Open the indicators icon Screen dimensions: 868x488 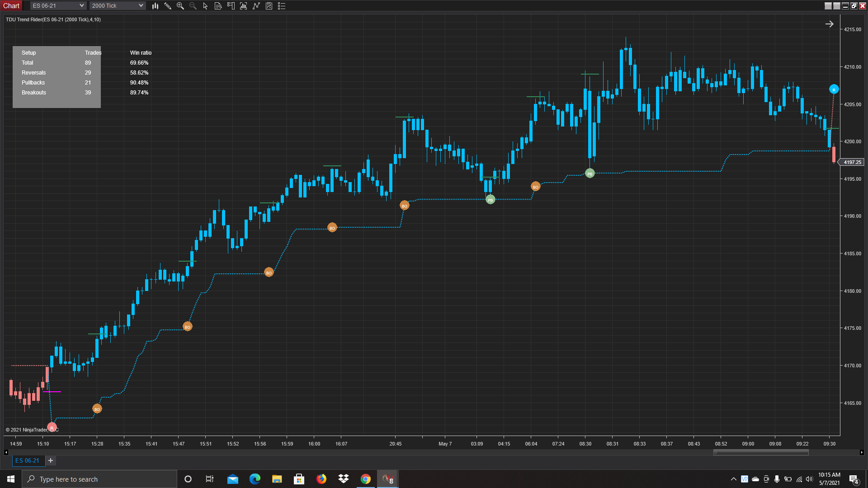[243, 6]
